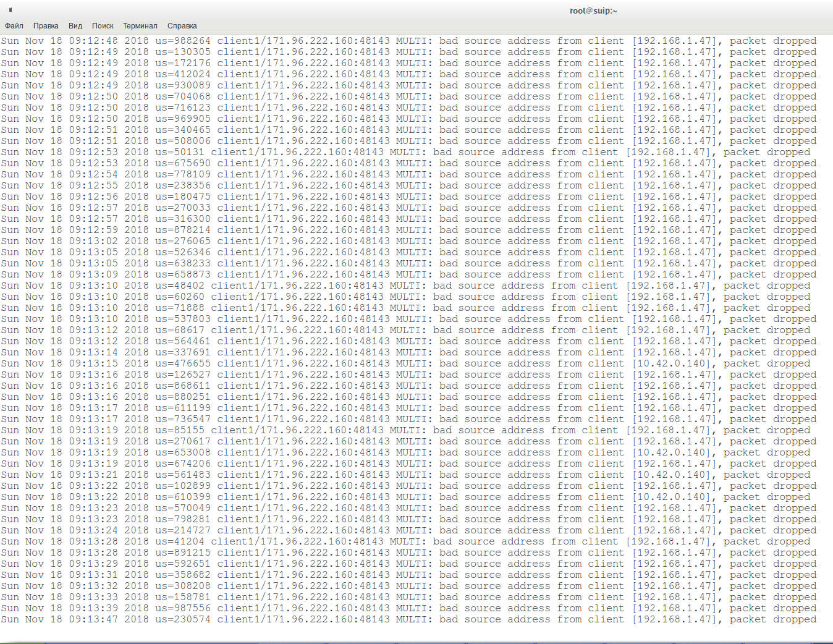Viewport: 833px width, 644px height.
Task: Click the root@suip:~ window title
Action: [x=593, y=11]
